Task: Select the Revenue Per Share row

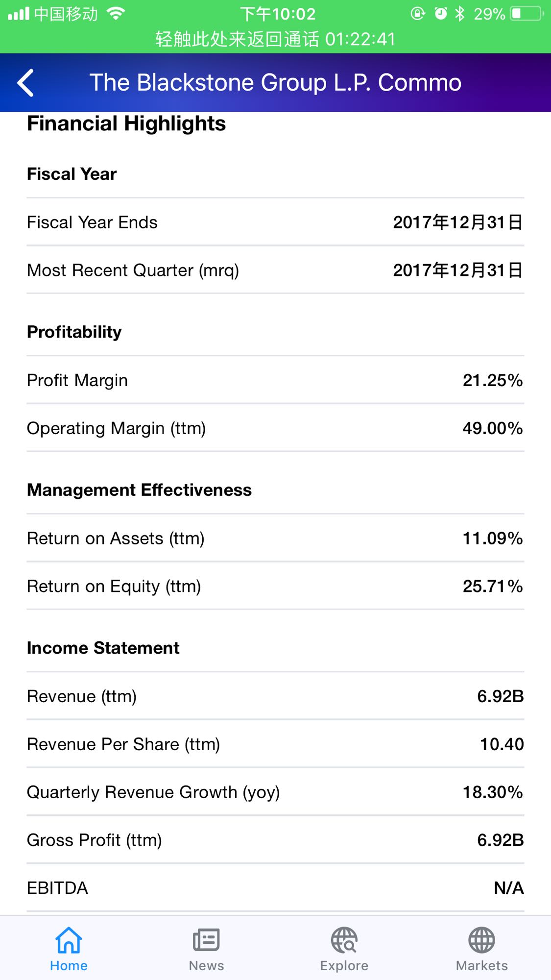Action: 275,744
